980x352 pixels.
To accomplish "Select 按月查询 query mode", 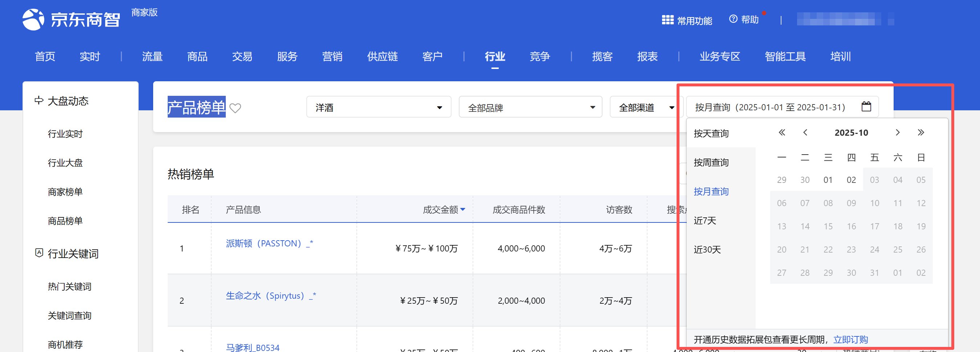I will 711,191.
